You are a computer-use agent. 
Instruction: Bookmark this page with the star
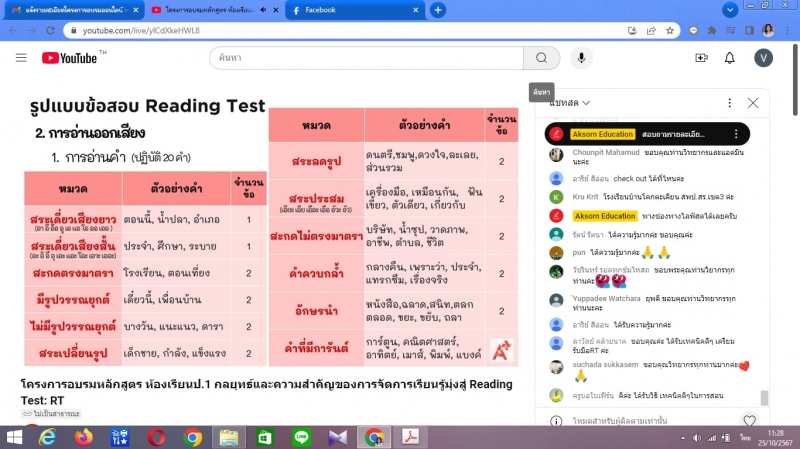pyautogui.click(x=670, y=31)
